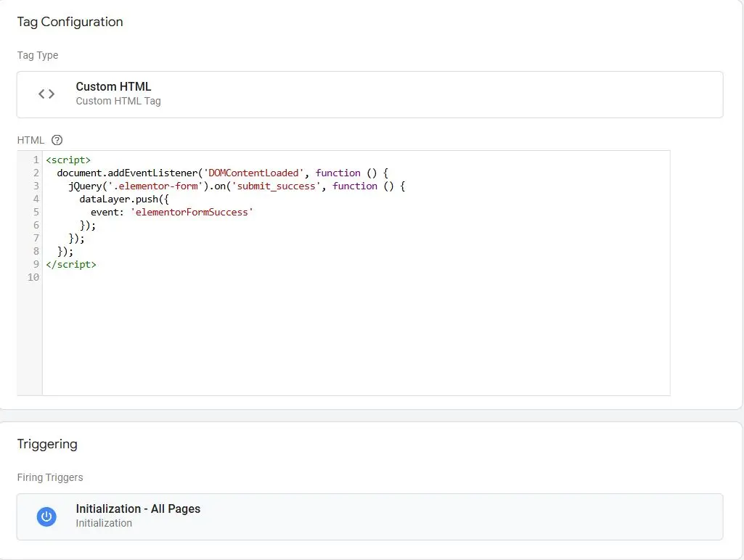Click the 'DOMContentLoaded' string in the code
Viewport: 744px width, 560px height.
[x=253, y=173]
